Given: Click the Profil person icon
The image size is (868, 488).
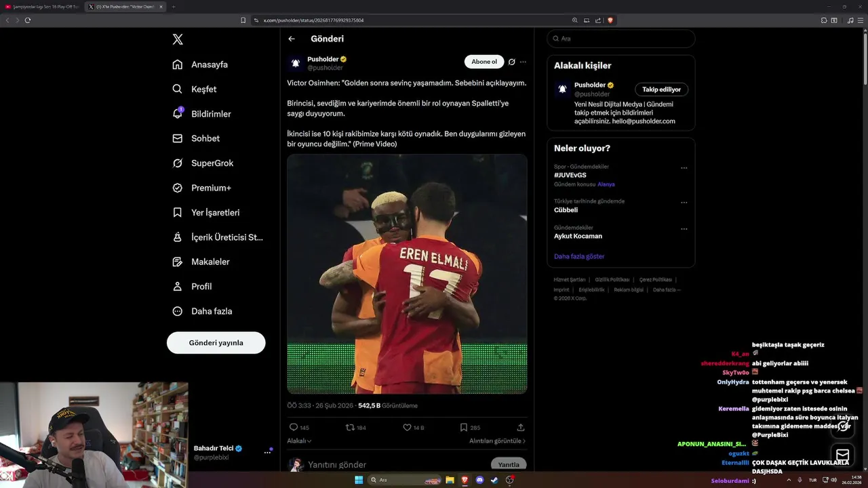Looking at the screenshot, I should coord(178,286).
